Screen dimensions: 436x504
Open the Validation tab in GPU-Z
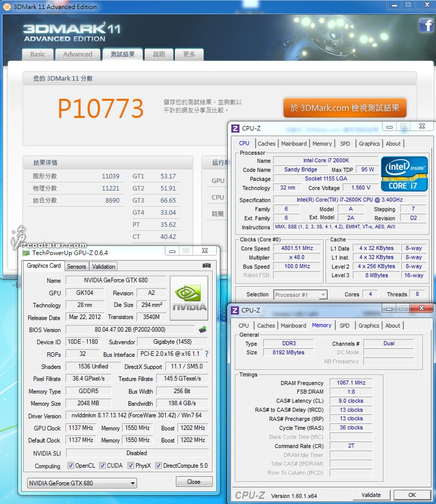click(x=103, y=267)
